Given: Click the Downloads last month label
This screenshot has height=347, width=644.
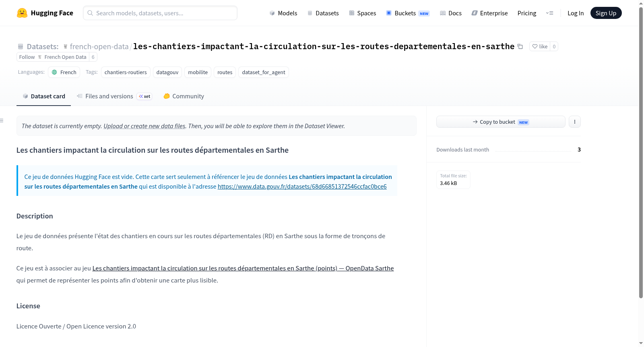Looking at the screenshot, I should tap(463, 150).
